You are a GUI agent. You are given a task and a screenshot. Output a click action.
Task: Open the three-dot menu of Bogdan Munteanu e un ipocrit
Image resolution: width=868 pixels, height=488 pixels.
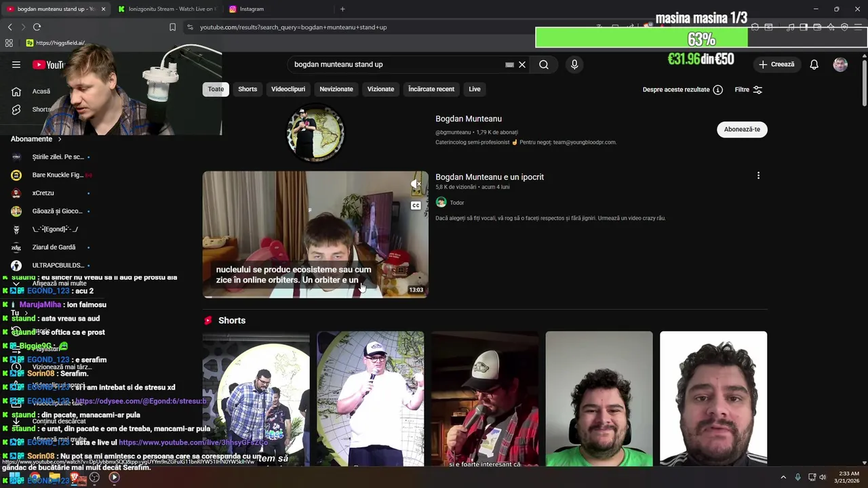pyautogui.click(x=758, y=176)
